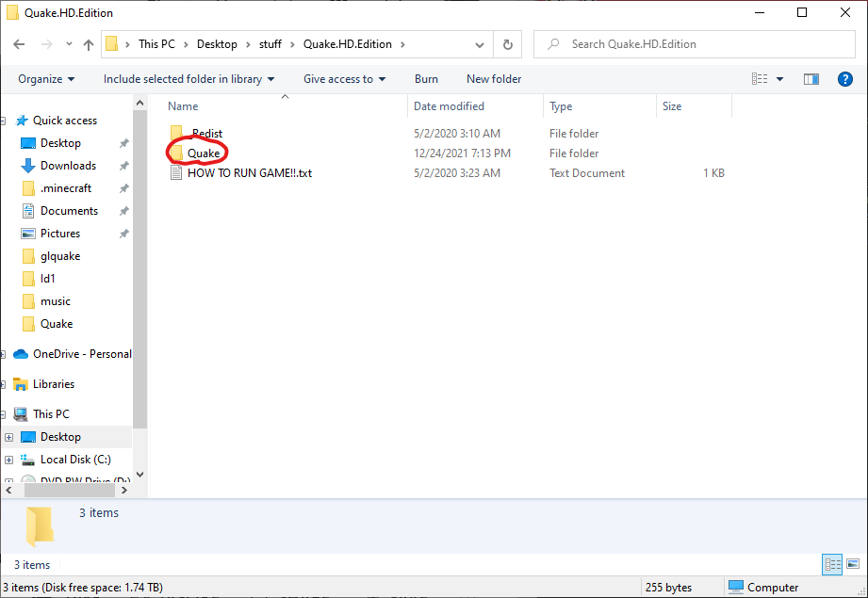The image size is (868, 598).
Task: Open Downloads in Quick access
Action: pyautogui.click(x=68, y=166)
